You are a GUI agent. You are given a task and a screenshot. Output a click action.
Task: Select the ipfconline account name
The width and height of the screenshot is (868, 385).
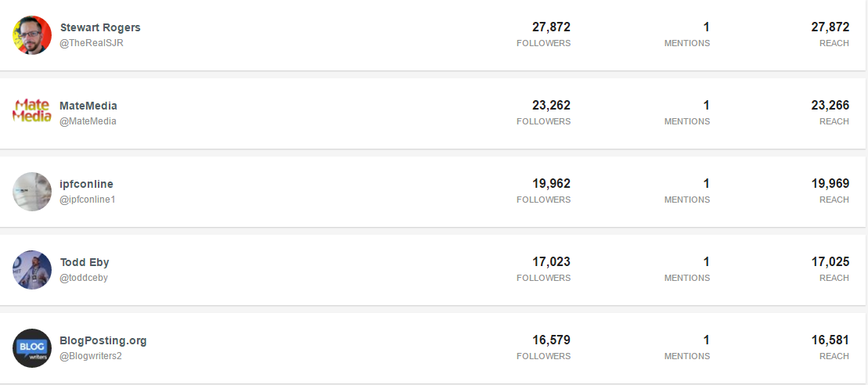tap(87, 184)
